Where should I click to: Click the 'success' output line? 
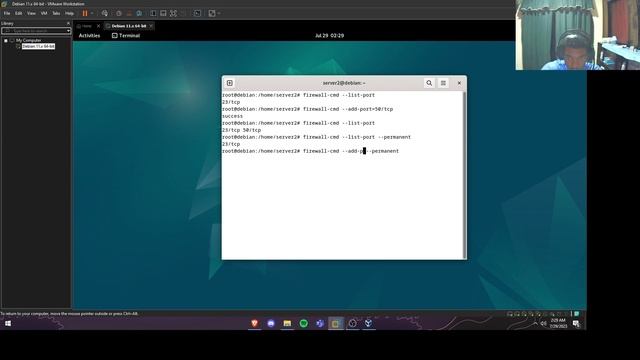click(x=233, y=116)
